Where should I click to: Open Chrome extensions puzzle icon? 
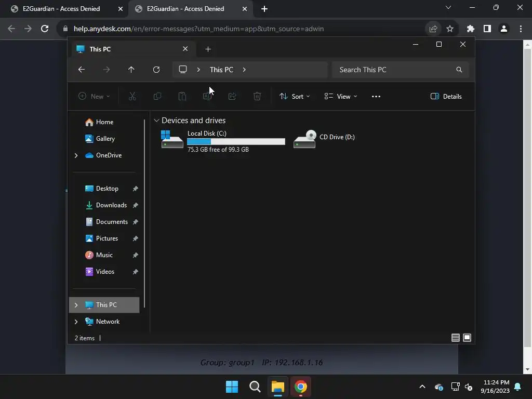click(x=471, y=29)
